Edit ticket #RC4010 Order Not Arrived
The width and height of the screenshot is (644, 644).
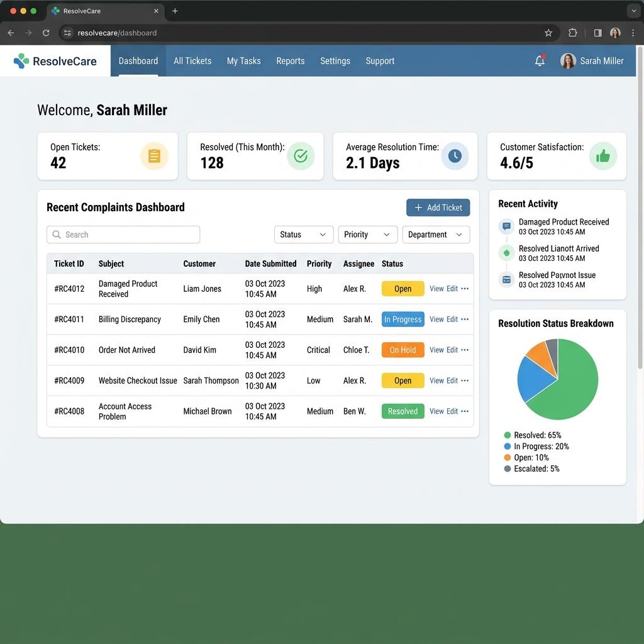[x=452, y=350]
